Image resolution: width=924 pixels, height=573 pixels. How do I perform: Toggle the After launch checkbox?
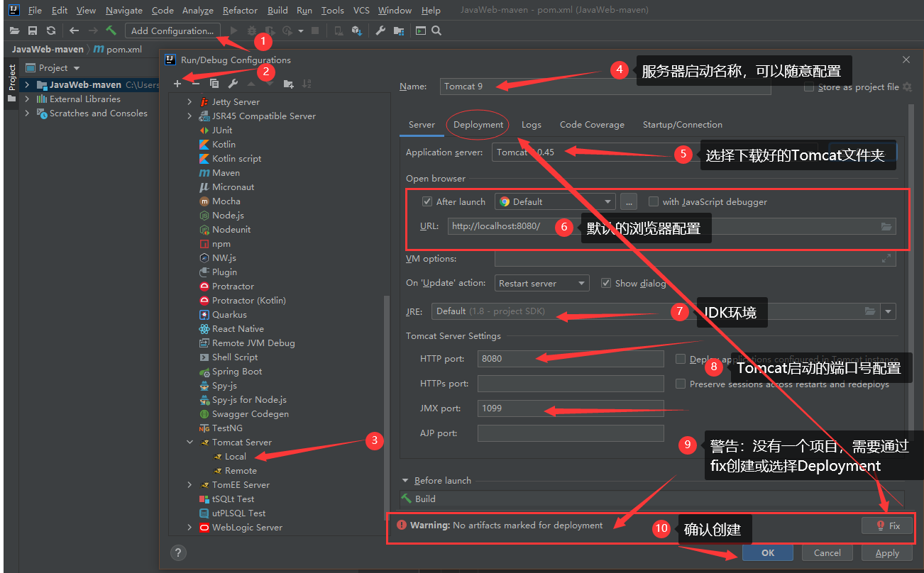pos(427,201)
